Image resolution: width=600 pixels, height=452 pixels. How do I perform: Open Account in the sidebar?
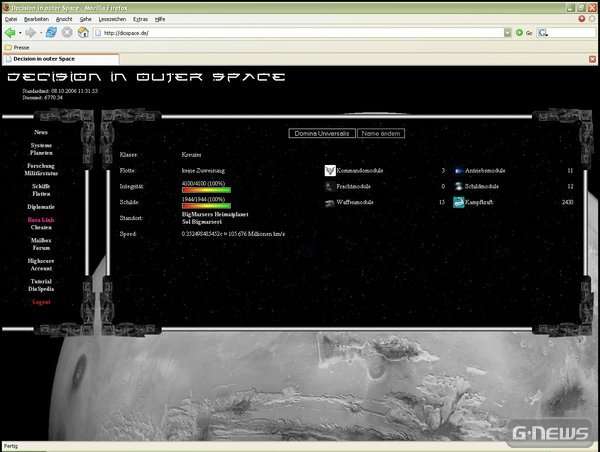[x=41, y=268]
